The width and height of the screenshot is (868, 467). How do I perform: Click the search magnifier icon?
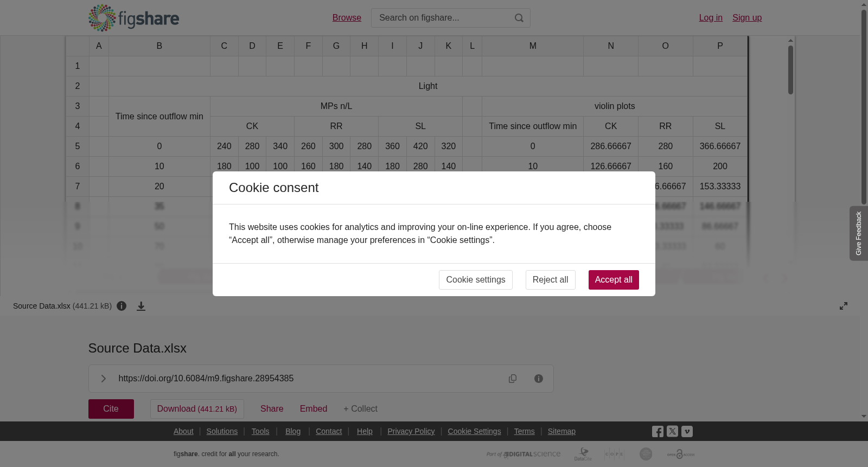click(x=519, y=18)
